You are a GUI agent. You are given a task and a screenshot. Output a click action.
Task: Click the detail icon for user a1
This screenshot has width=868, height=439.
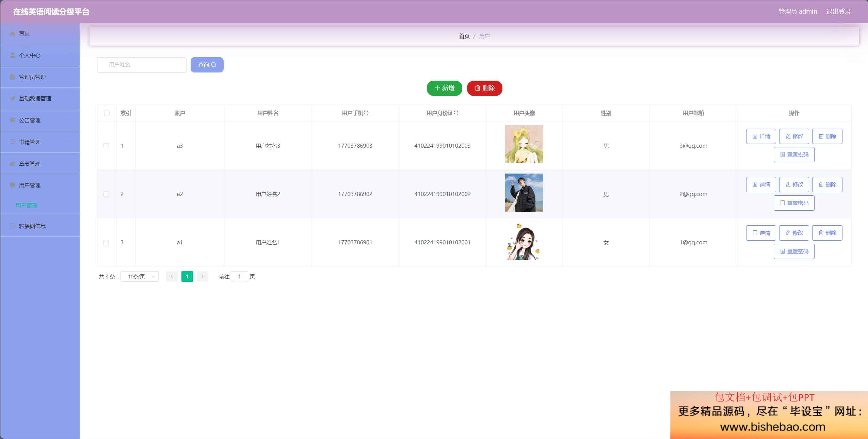click(x=755, y=233)
